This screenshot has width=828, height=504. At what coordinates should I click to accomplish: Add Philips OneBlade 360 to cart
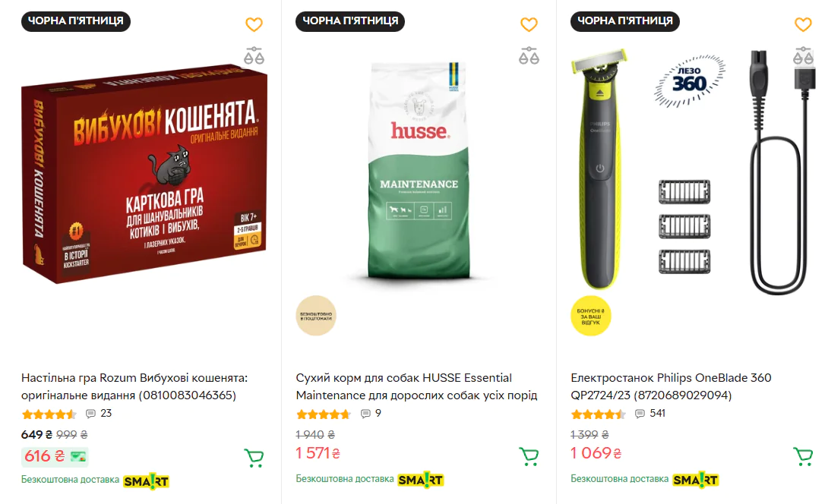click(803, 456)
